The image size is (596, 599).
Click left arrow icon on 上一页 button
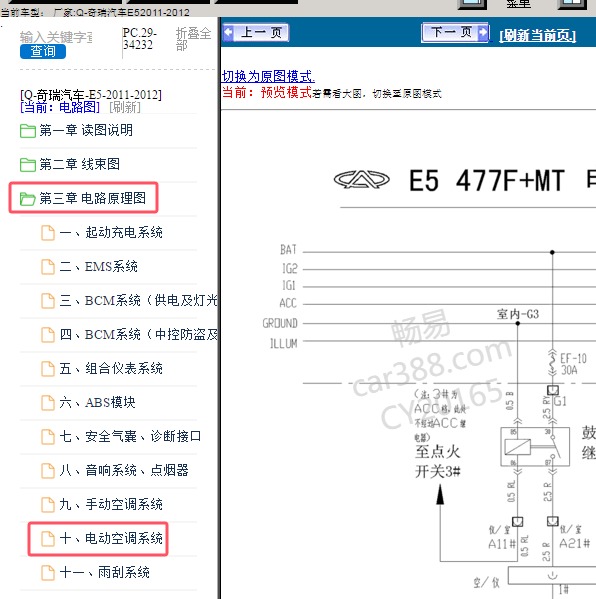click(x=228, y=32)
